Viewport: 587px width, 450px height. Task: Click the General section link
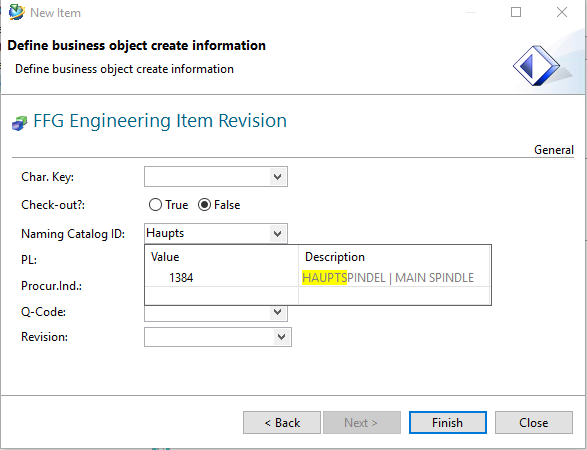[554, 150]
